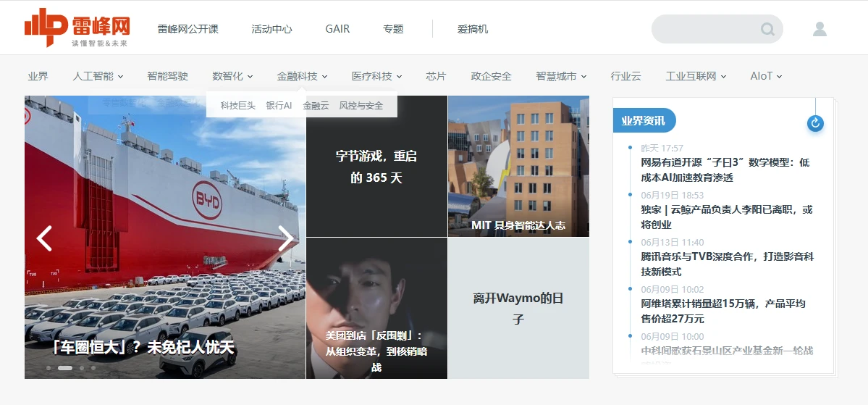Focus the search input field
The height and width of the screenshot is (405, 868).
(x=717, y=29)
